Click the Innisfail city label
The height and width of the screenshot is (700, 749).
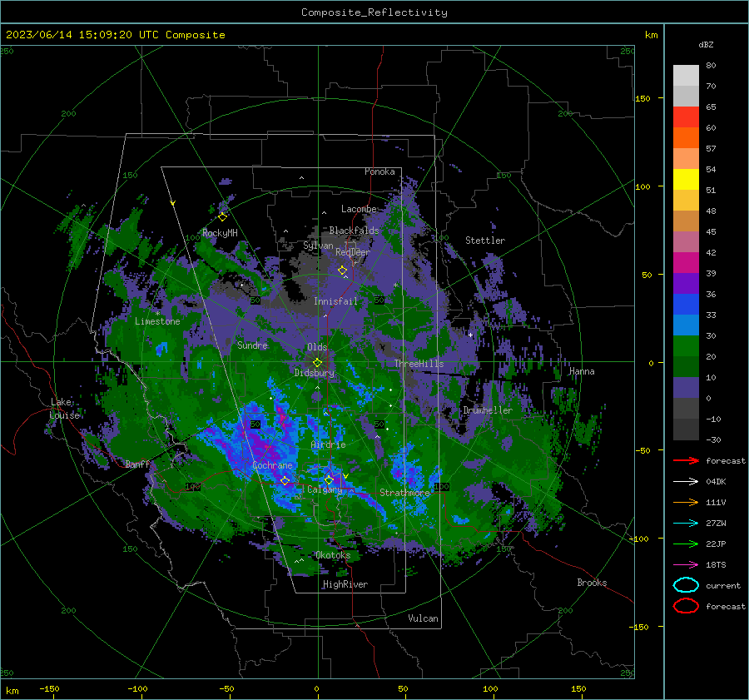click(335, 301)
